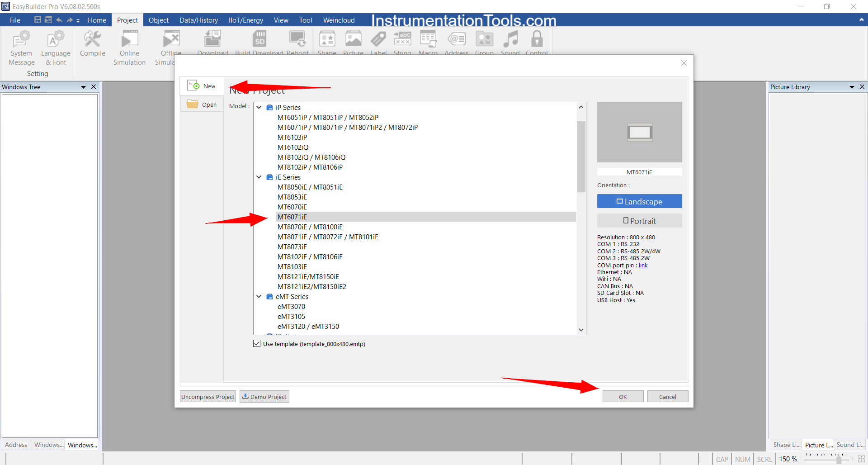Click Demo Project button
This screenshot has width=868, height=465.
264,397
